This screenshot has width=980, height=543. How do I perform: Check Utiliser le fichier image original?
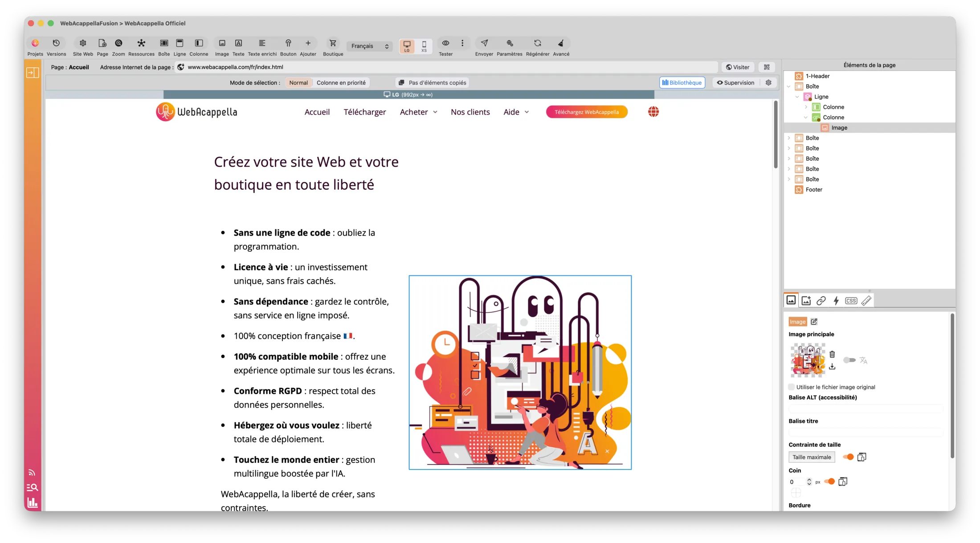click(792, 387)
